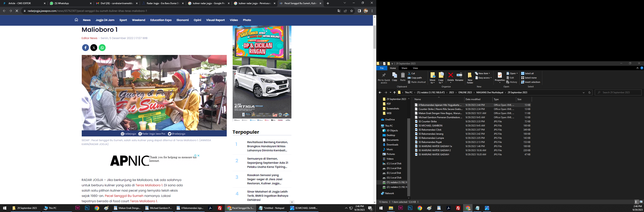Open the Move to dropdown in Explorer
This screenshot has height=212, width=644.
(x=433, y=78)
